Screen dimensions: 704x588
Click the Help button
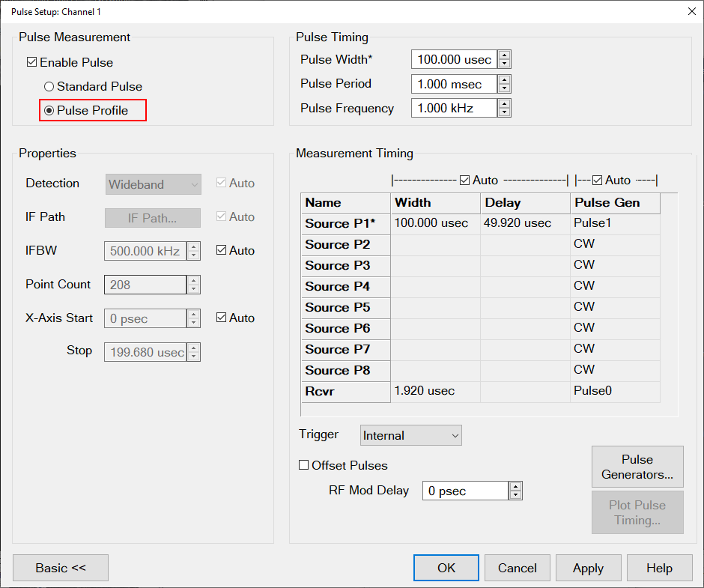click(659, 568)
